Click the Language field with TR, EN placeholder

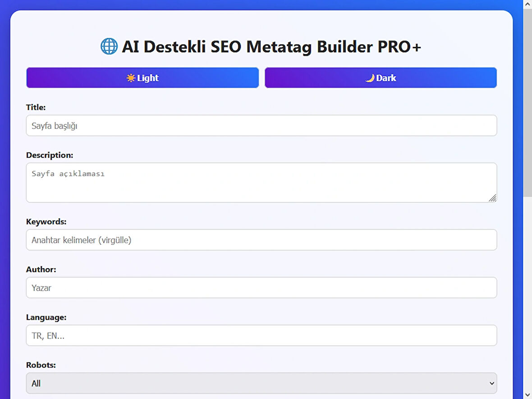(x=261, y=335)
